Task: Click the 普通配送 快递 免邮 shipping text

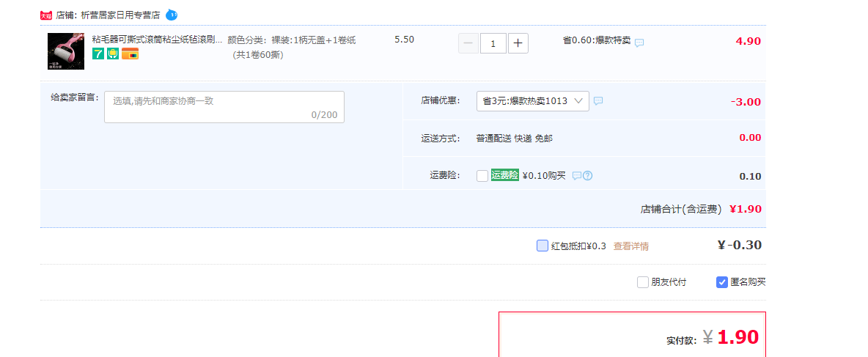Action: (514, 139)
